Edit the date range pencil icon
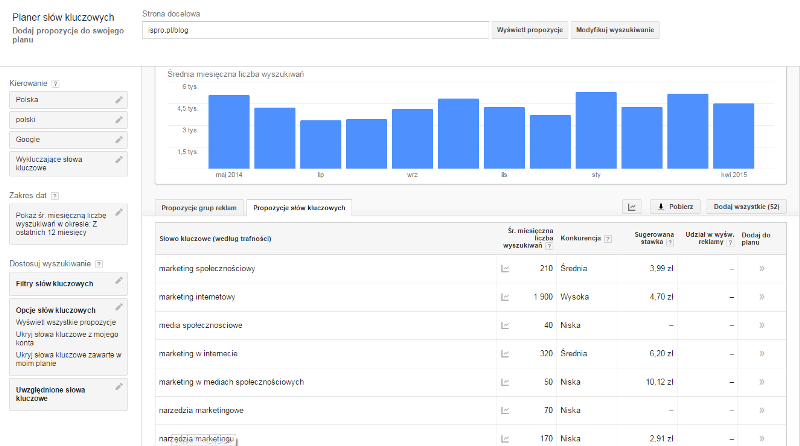Image resolution: width=800 pixels, height=446 pixels. (x=119, y=212)
